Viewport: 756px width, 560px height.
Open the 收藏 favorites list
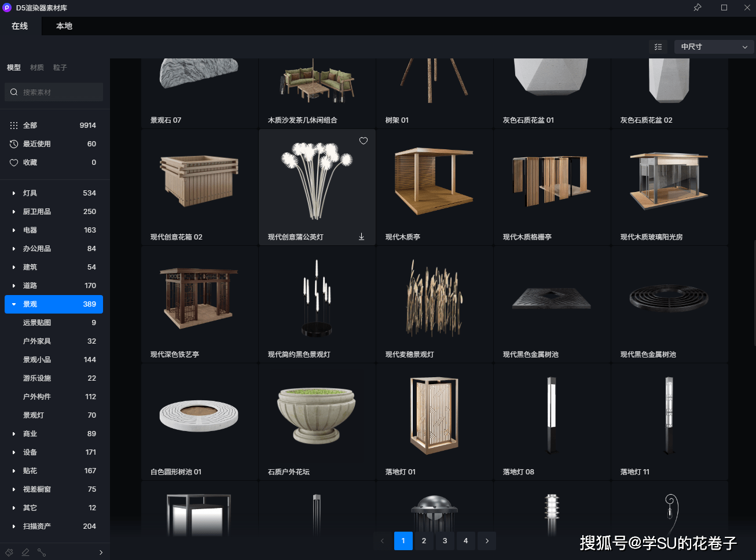coord(54,163)
